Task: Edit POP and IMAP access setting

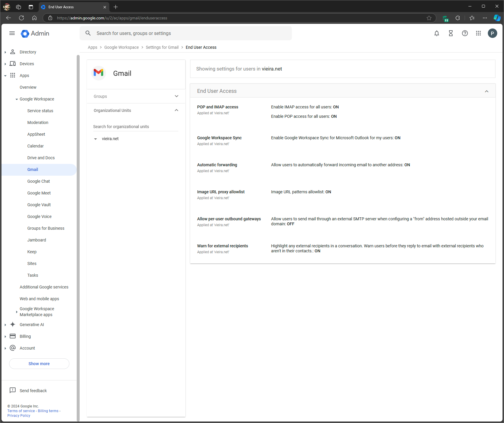Action: (x=343, y=112)
